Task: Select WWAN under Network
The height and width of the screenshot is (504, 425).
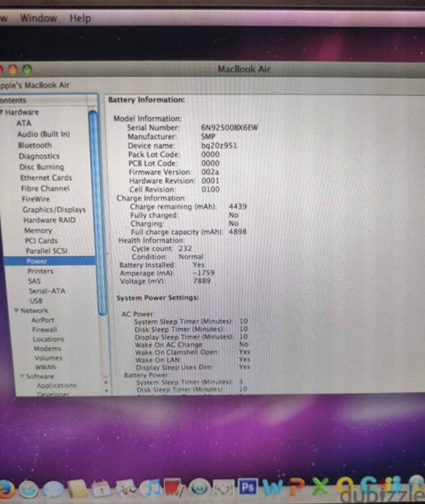Action: [x=45, y=367]
